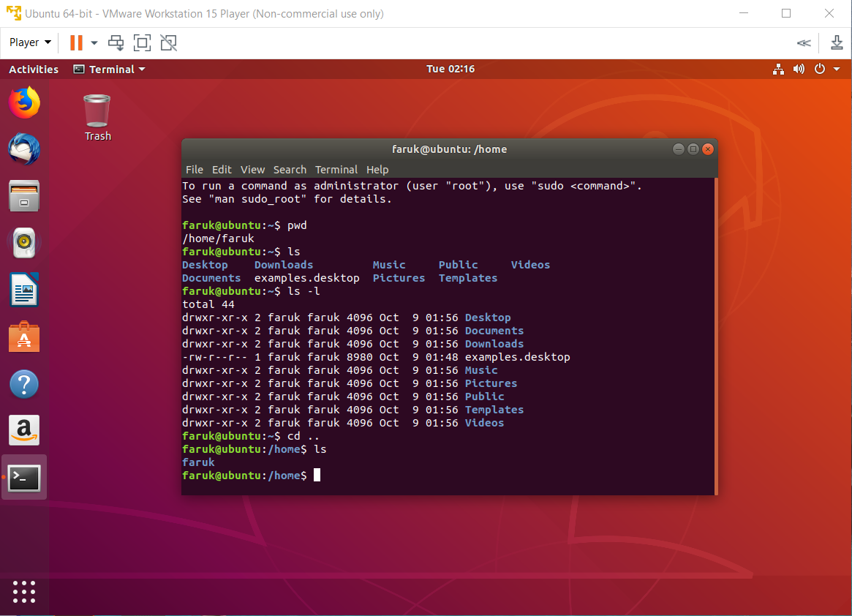Open the Edit menu in terminal
852x616 pixels.
(x=222, y=170)
